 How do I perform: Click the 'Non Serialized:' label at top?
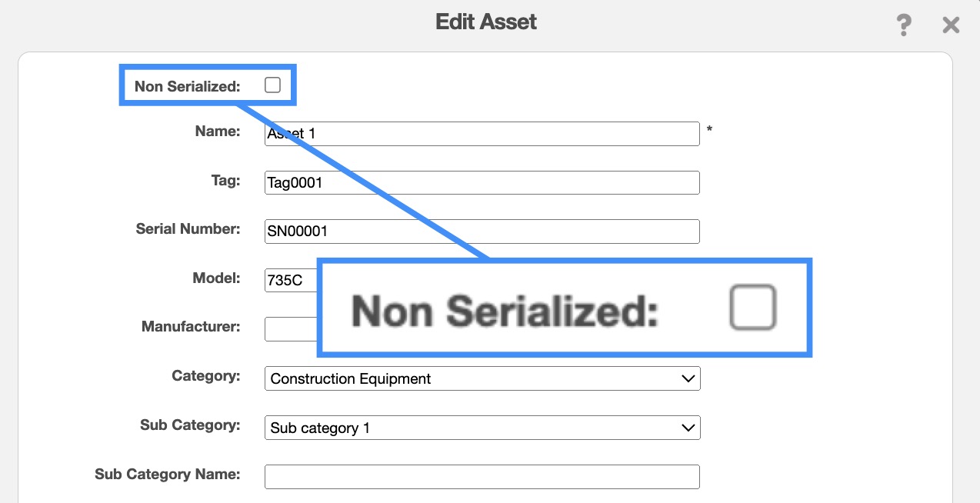click(x=187, y=86)
